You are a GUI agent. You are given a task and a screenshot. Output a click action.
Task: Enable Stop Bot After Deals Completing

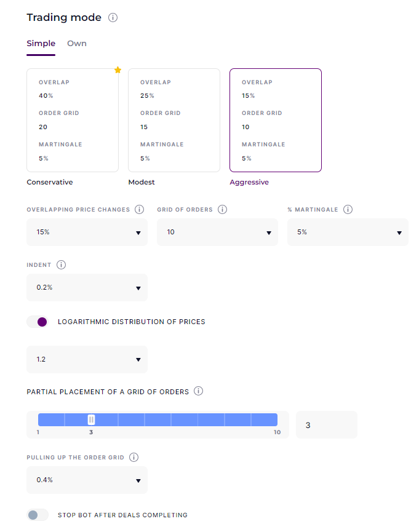(x=38, y=515)
